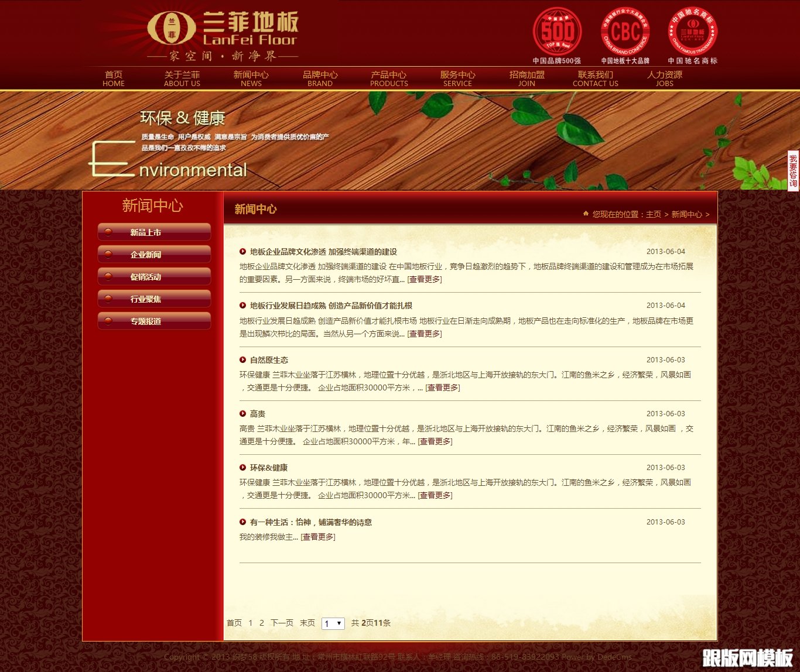Open the 高贵 article title
Image resolution: width=800 pixels, height=672 pixels.
258,414
